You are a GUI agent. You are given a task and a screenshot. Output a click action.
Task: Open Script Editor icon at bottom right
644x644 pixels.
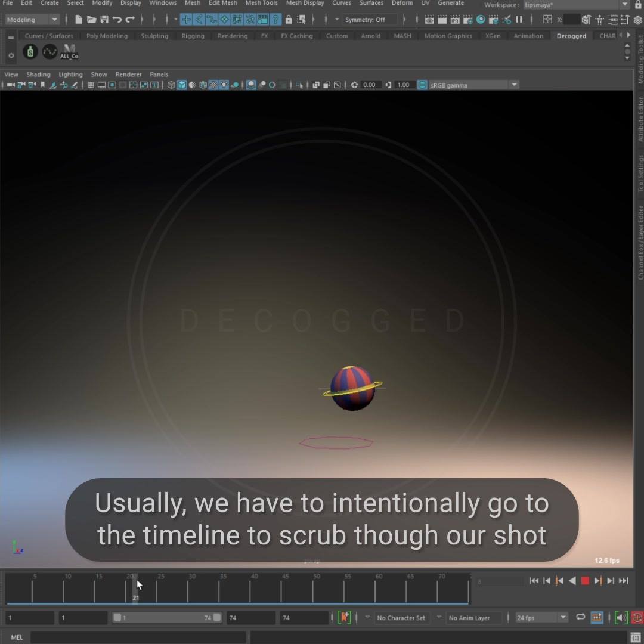coord(636,637)
